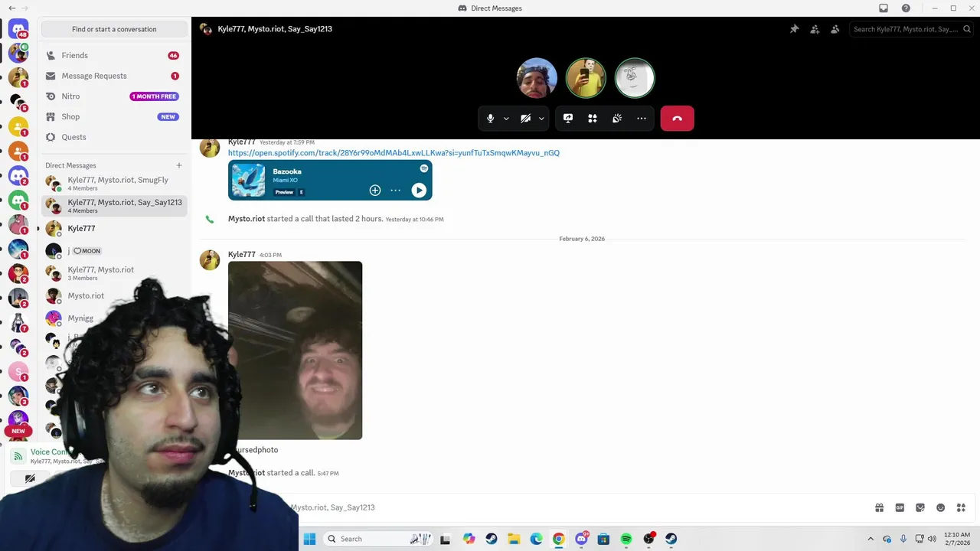The width and height of the screenshot is (980, 551).
Task: Open the Discord inbox
Action: click(x=884, y=8)
